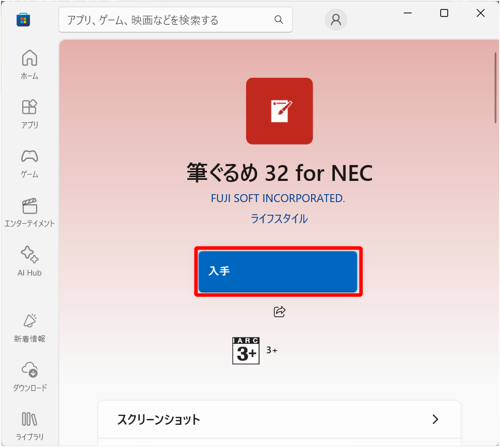Open ダウンロード (Downloads) page
The image size is (500, 447).
point(30,377)
